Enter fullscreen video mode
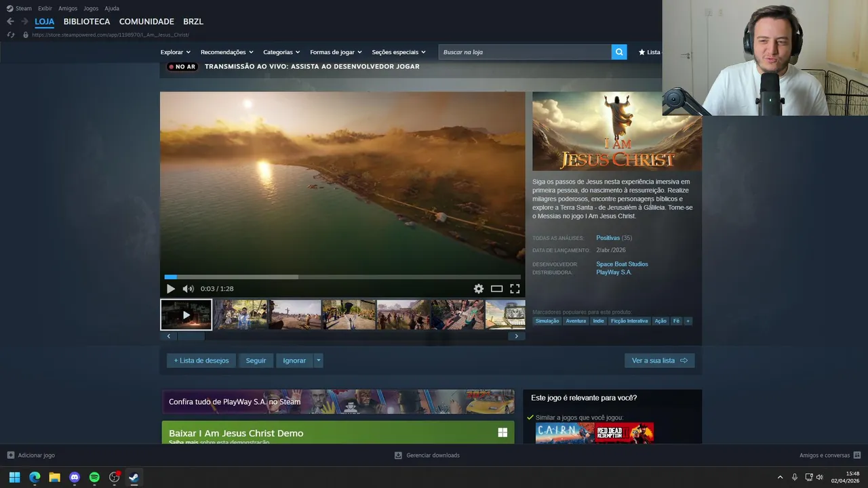 tap(515, 289)
